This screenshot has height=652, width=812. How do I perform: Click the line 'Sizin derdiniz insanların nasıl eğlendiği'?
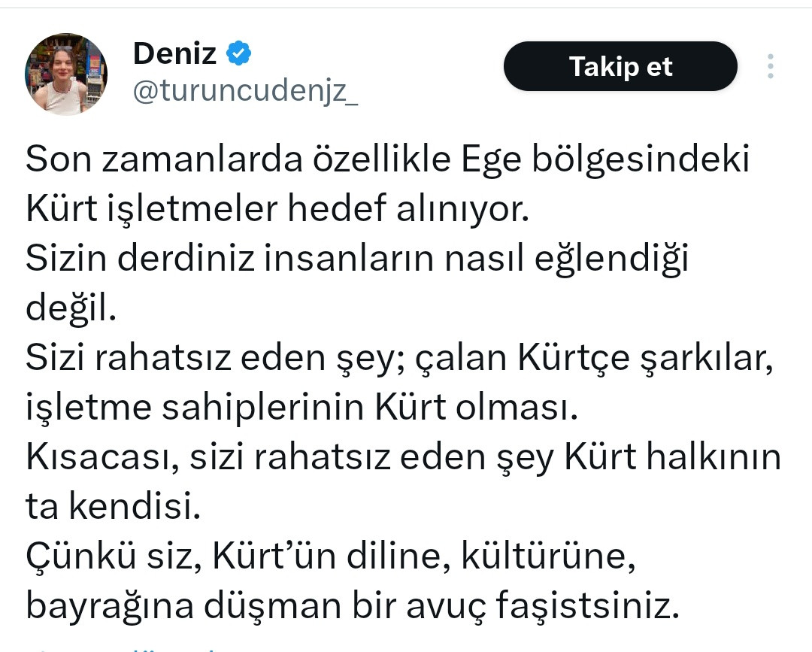coord(357,259)
